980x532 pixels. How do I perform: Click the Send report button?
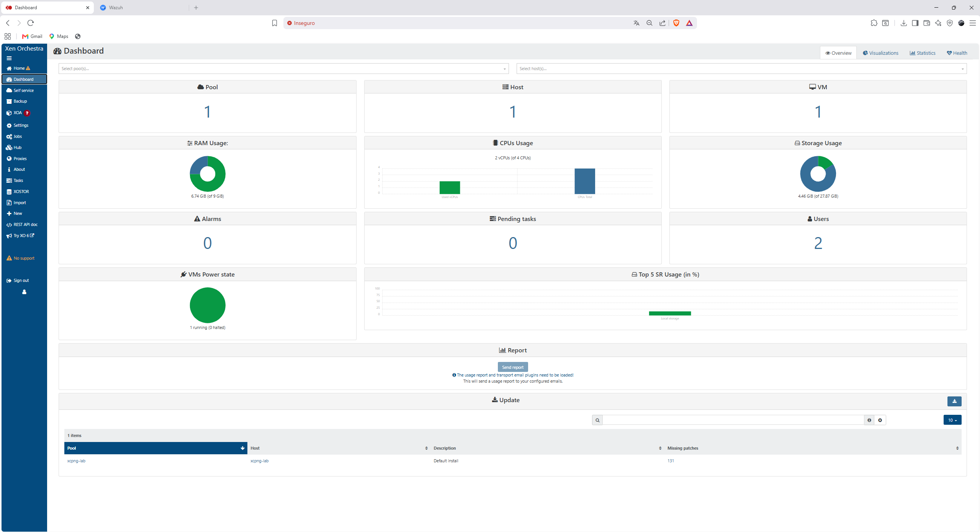(x=512, y=367)
